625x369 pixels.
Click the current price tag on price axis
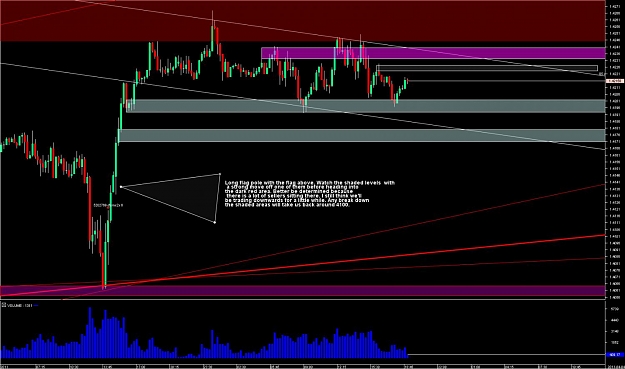point(615,81)
